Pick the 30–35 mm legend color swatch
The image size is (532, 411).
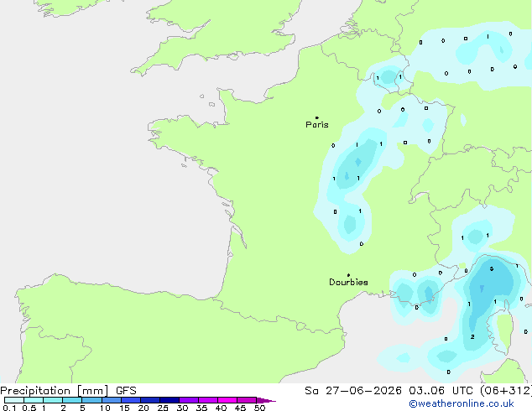[x=189, y=400]
